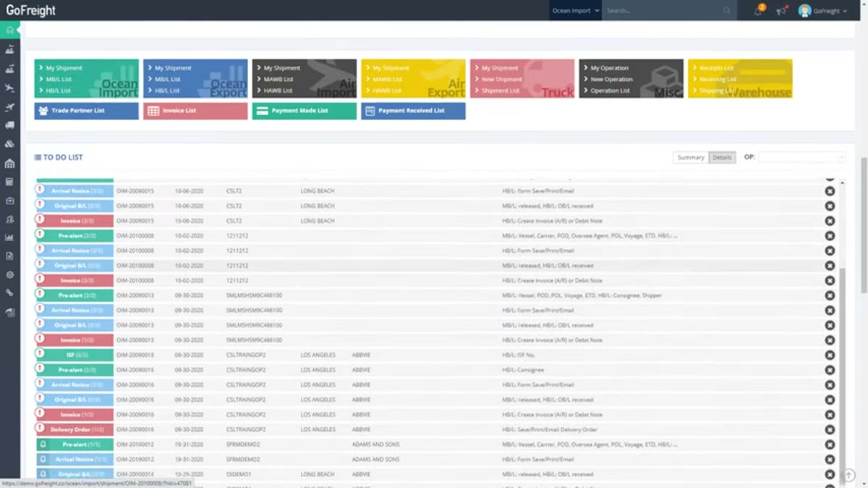Dismiss the ISF task row
Screen dimensions: 868x488
pyautogui.click(x=830, y=355)
